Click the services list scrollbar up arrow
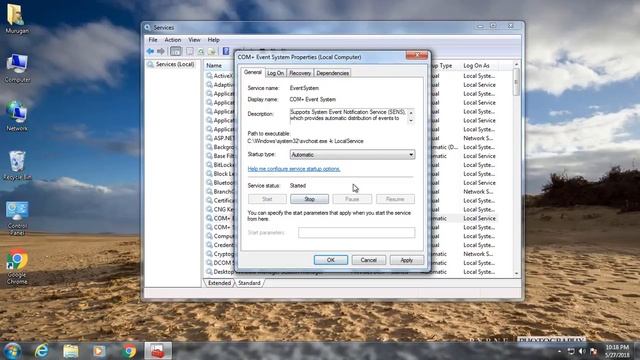This screenshot has width=640, height=360. 516,64
